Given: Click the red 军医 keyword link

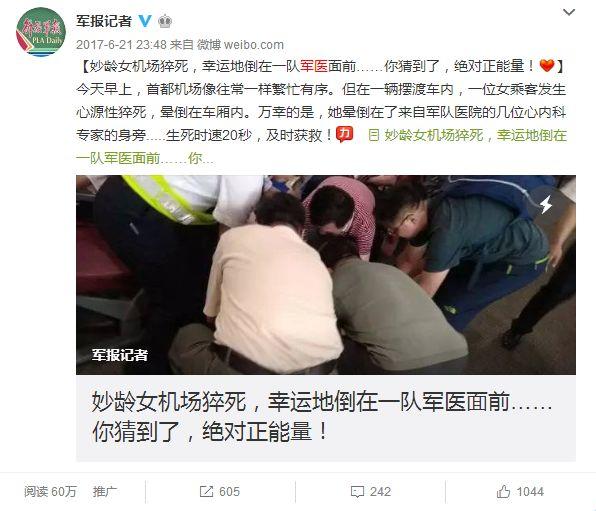Looking at the screenshot, I should click(314, 67).
